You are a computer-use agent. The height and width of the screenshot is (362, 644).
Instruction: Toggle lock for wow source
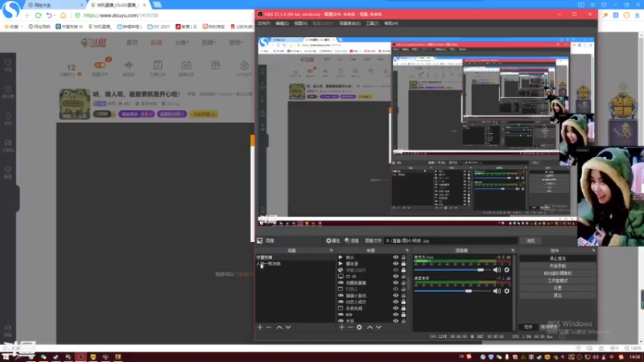coord(403,315)
